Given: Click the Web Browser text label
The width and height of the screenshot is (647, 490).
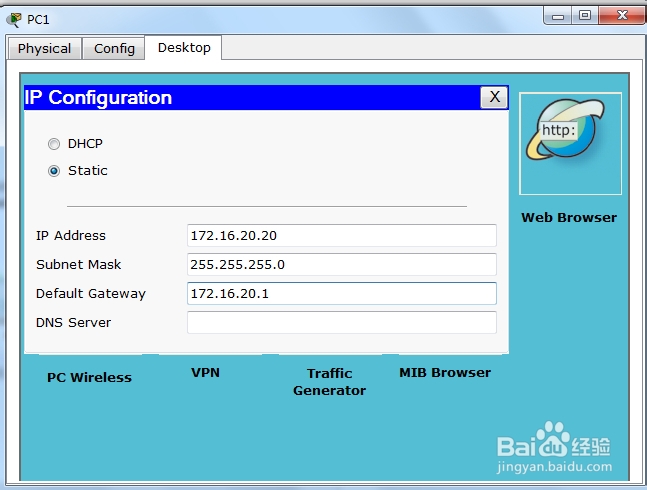Looking at the screenshot, I should pos(569,217).
